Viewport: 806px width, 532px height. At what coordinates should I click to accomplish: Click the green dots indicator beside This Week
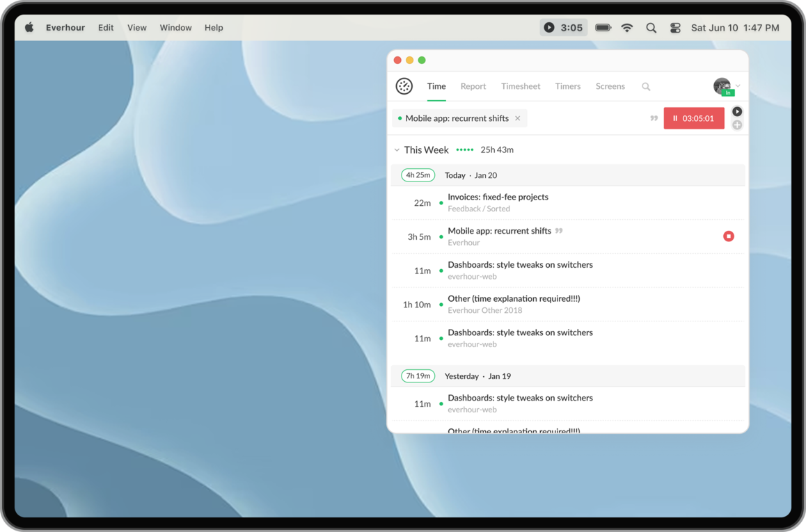(464, 149)
